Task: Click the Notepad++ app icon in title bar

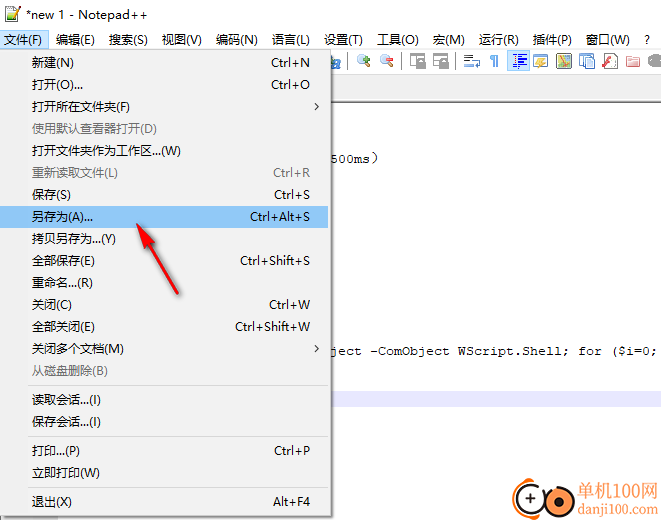Action: [13, 14]
